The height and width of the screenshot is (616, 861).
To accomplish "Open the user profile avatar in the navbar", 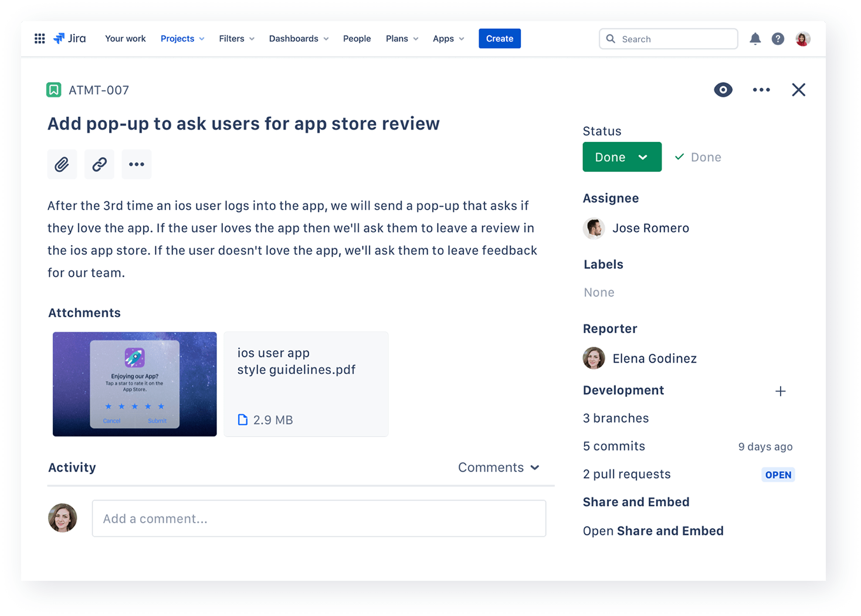I will [x=803, y=39].
